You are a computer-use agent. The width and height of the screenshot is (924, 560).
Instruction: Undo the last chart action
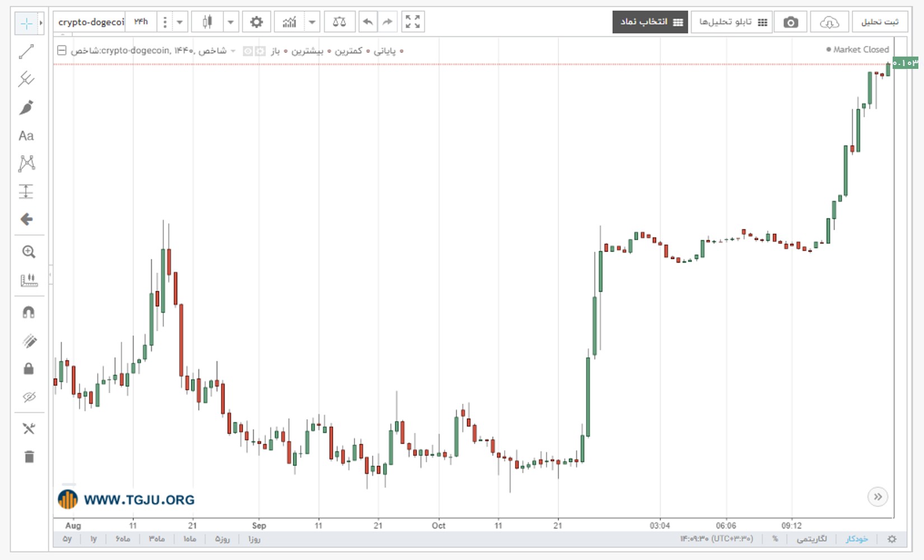click(x=368, y=22)
